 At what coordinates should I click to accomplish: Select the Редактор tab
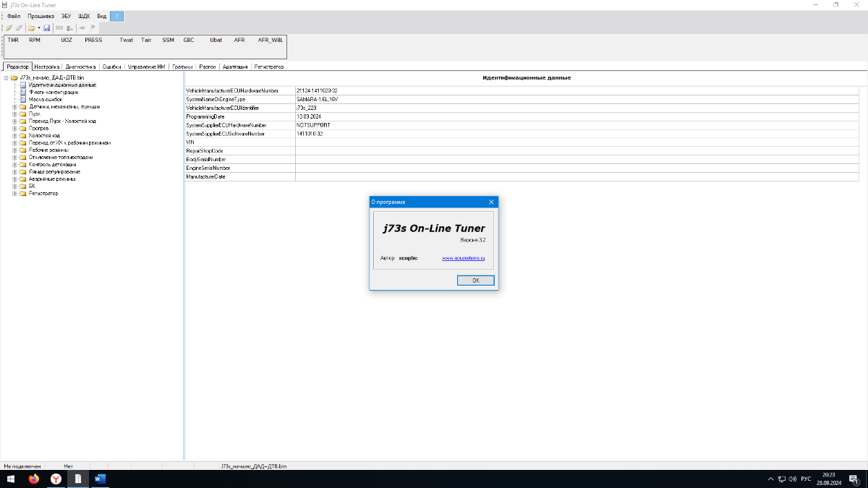coord(17,67)
